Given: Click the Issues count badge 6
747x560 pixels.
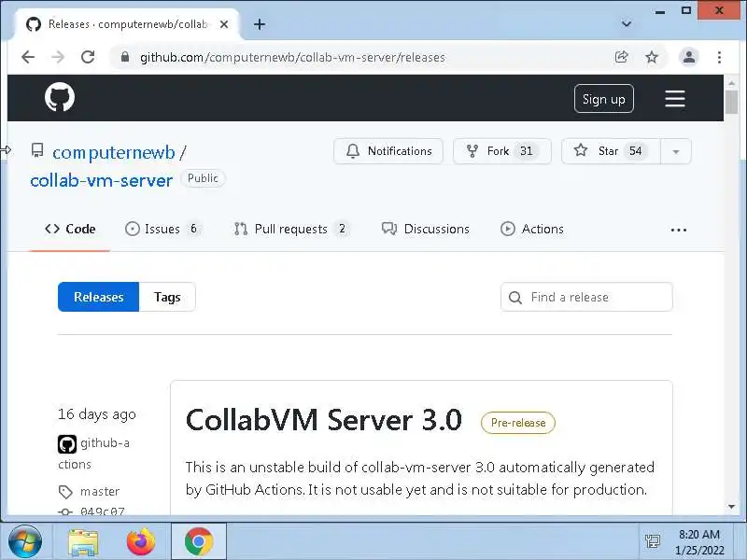Looking at the screenshot, I should 193,229.
